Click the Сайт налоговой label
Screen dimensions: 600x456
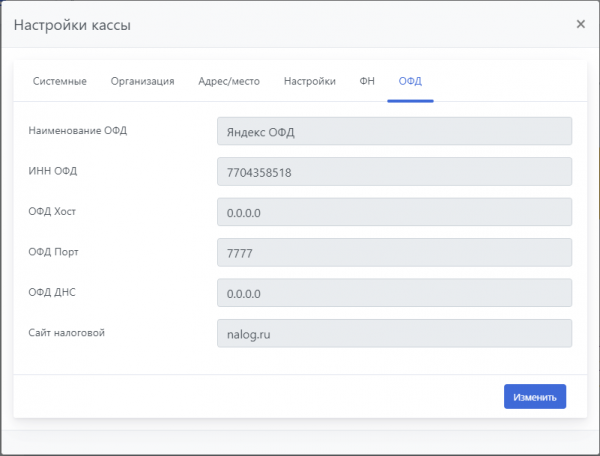pyautogui.click(x=67, y=332)
